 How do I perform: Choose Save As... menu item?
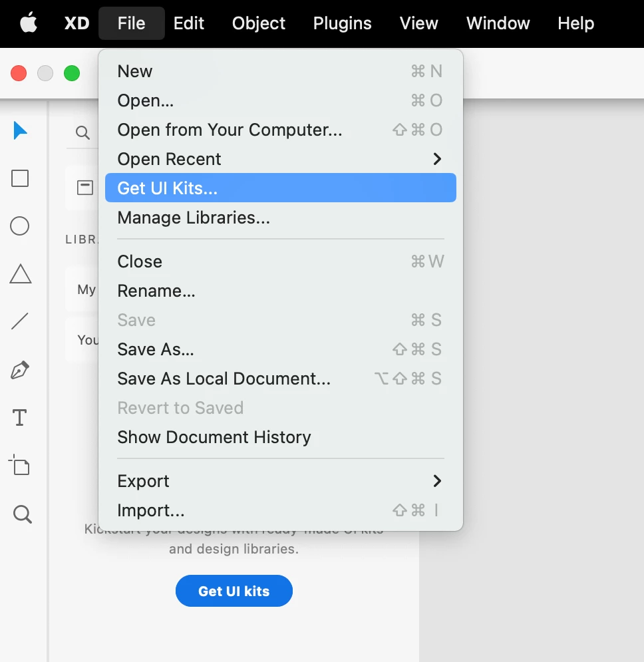[280, 349]
